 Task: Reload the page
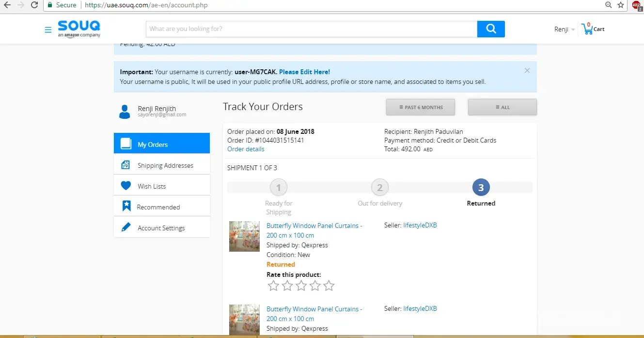34,5
